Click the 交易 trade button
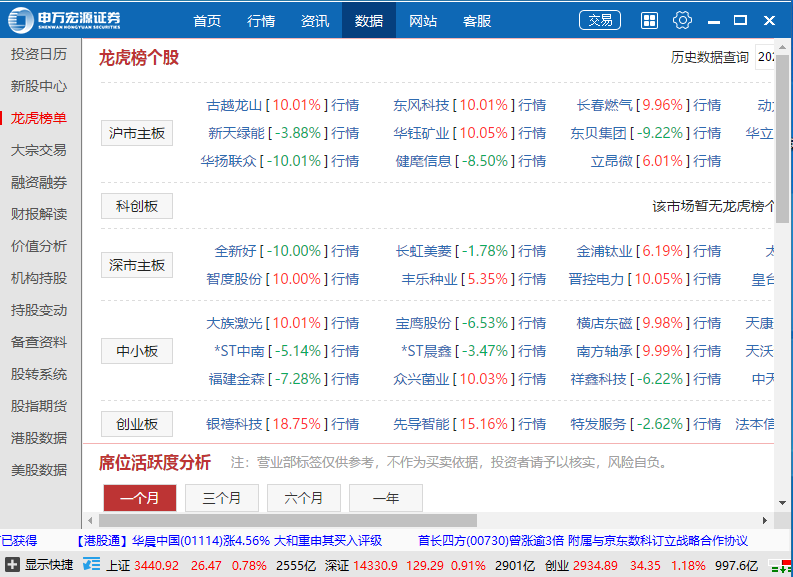Image resolution: width=793 pixels, height=577 pixels. click(600, 20)
